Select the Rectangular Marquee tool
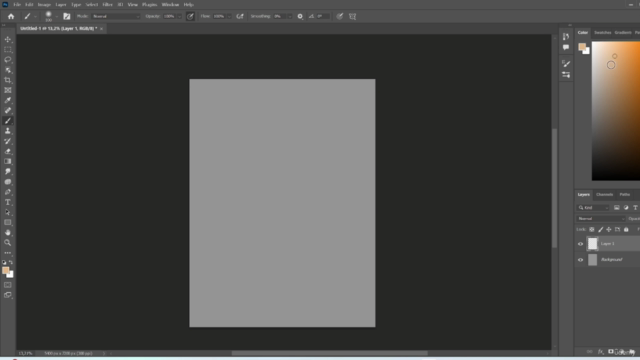This screenshot has width=640, height=360. point(8,49)
